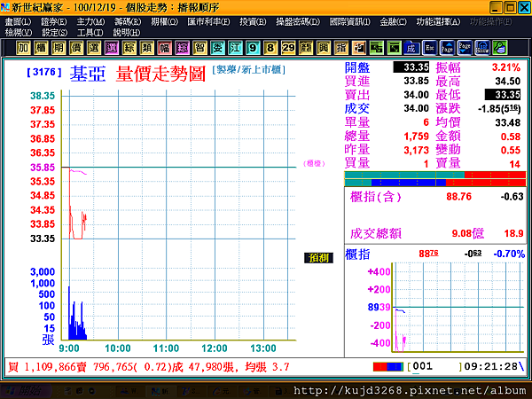Image resolution: width=532 pixels, height=399 pixels.
Task: Click the 預測 button beside the chart
Action: (318, 258)
